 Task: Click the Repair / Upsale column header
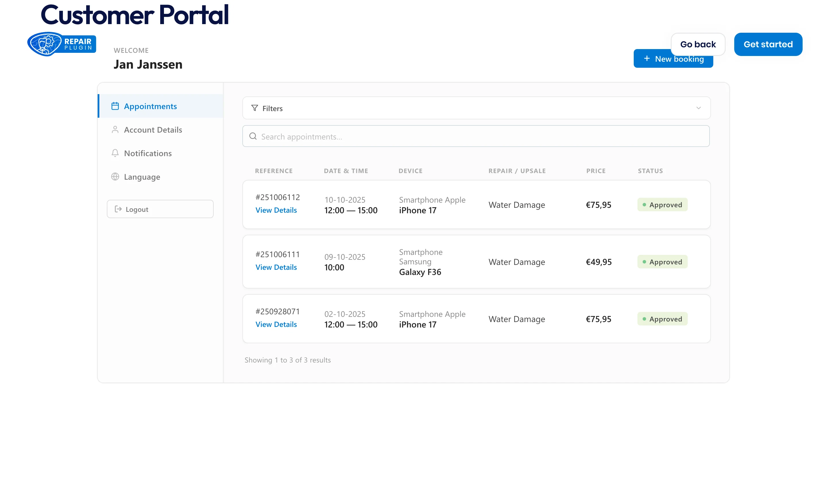517,171
